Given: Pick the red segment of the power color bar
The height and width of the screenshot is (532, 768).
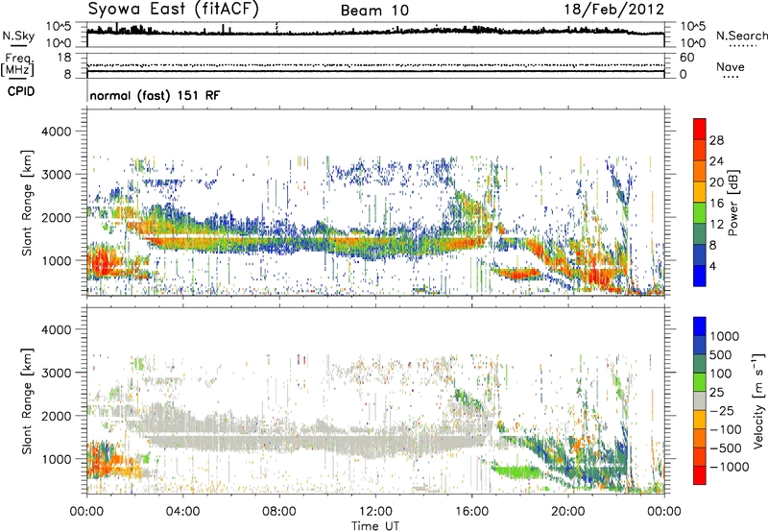Looking at the screenshot, I should [x=700, y=129].
